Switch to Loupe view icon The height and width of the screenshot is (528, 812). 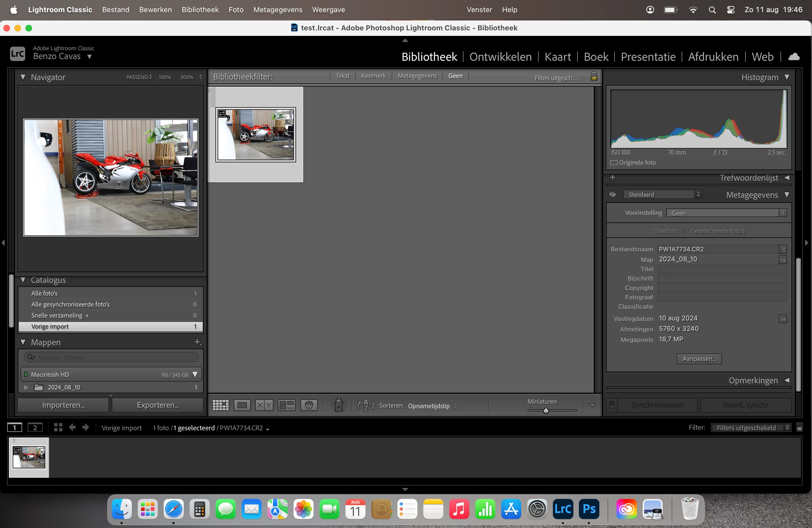242,405
